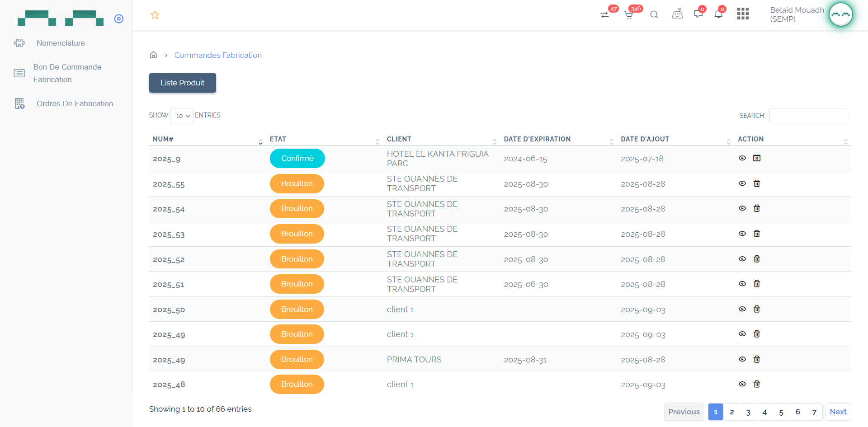Screen dimensions: 868x427
Task: Click the Next pagination button
Action: (x=838, y=412)
